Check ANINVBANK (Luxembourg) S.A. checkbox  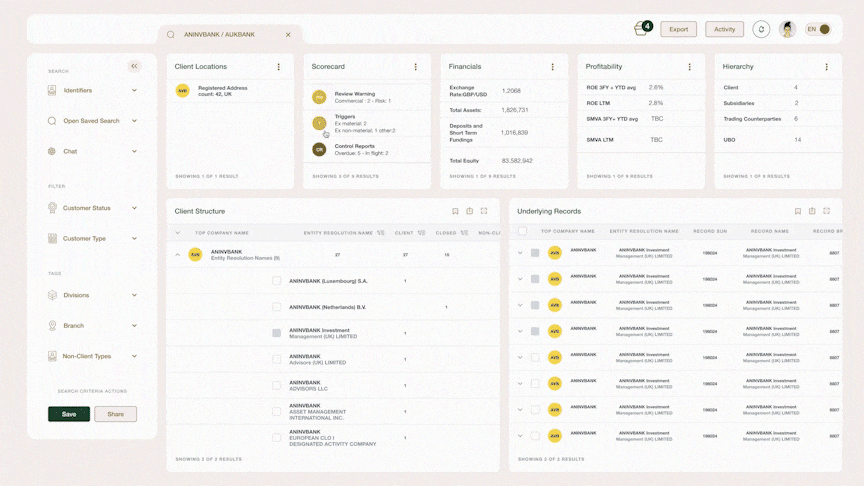(x=277, y=281)
